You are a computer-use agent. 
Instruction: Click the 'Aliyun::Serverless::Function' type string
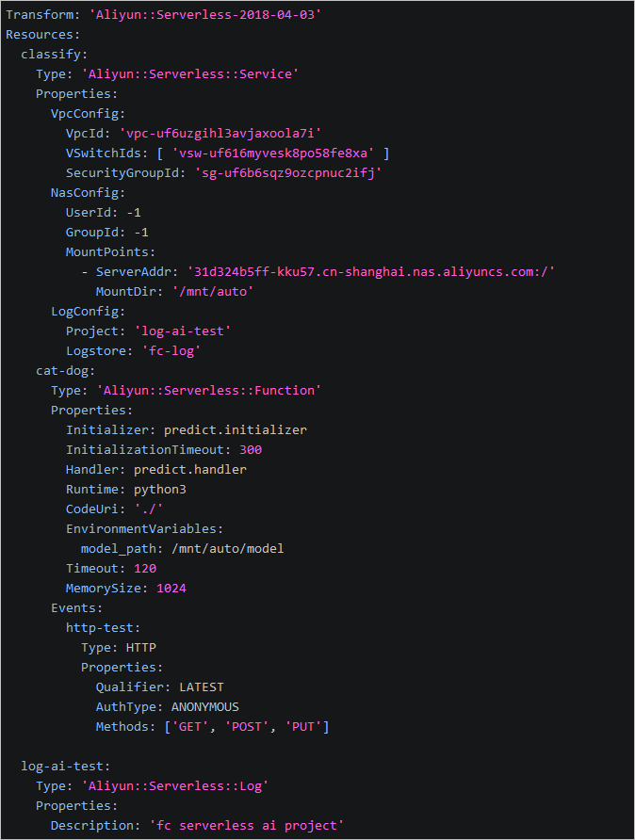coord(208,390)
